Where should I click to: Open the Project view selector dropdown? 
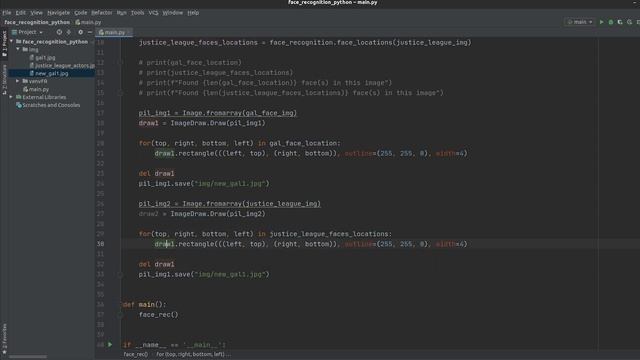click(27, 32)
